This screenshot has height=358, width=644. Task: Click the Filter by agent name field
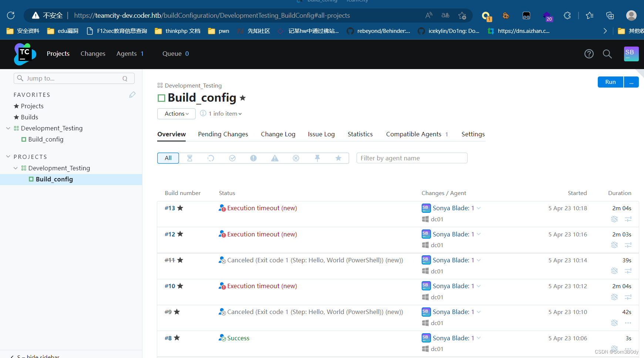point(412,158)
